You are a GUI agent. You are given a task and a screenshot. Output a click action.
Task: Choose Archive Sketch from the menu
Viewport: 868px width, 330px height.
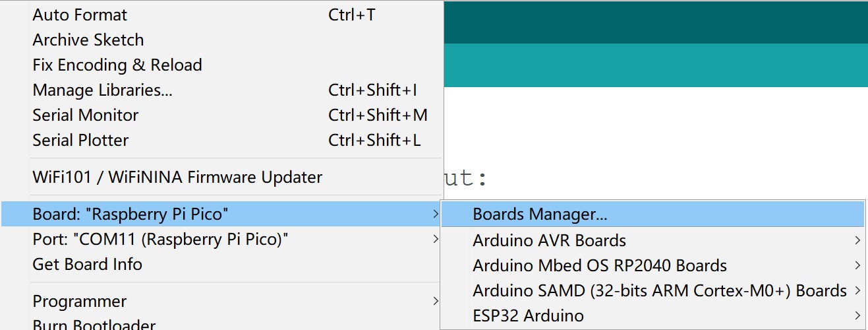pyautogui.click(x=221, y=40)
